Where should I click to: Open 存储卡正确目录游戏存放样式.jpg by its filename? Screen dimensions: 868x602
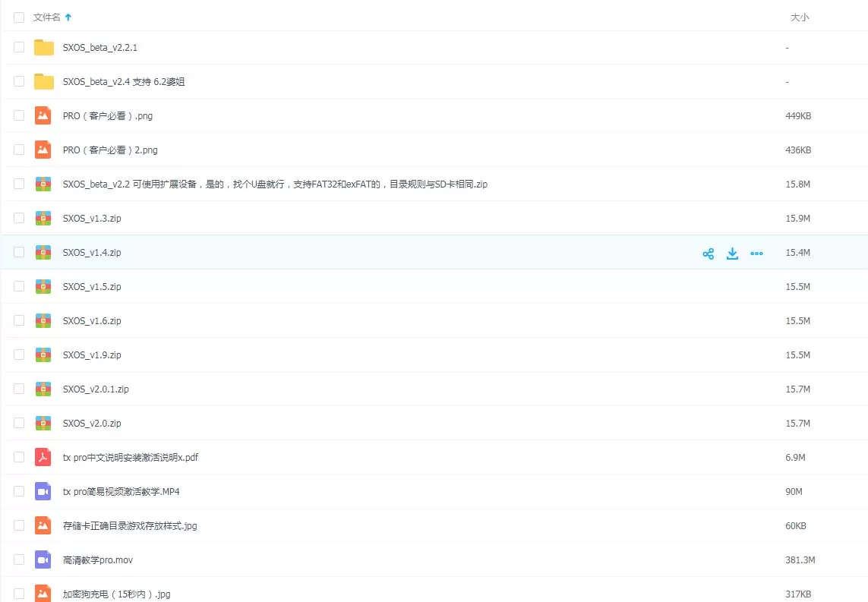point(128,525)
